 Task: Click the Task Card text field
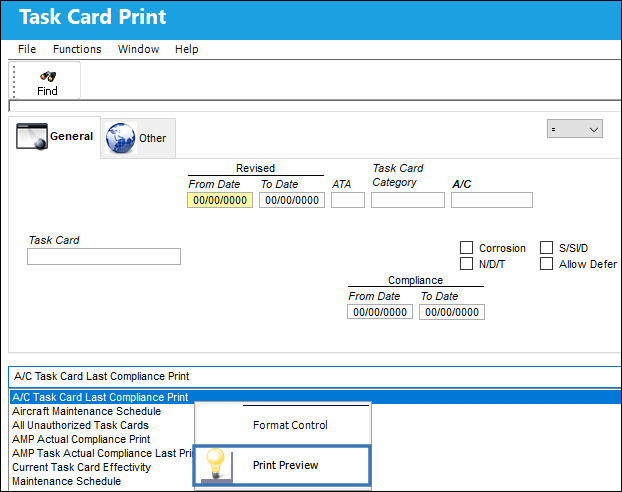[x=104, y=256]
